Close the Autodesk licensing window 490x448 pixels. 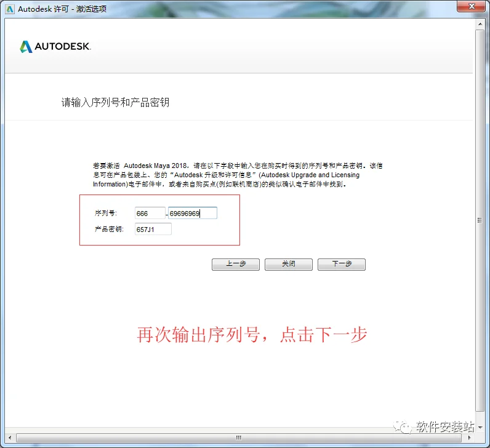[472, 6]
